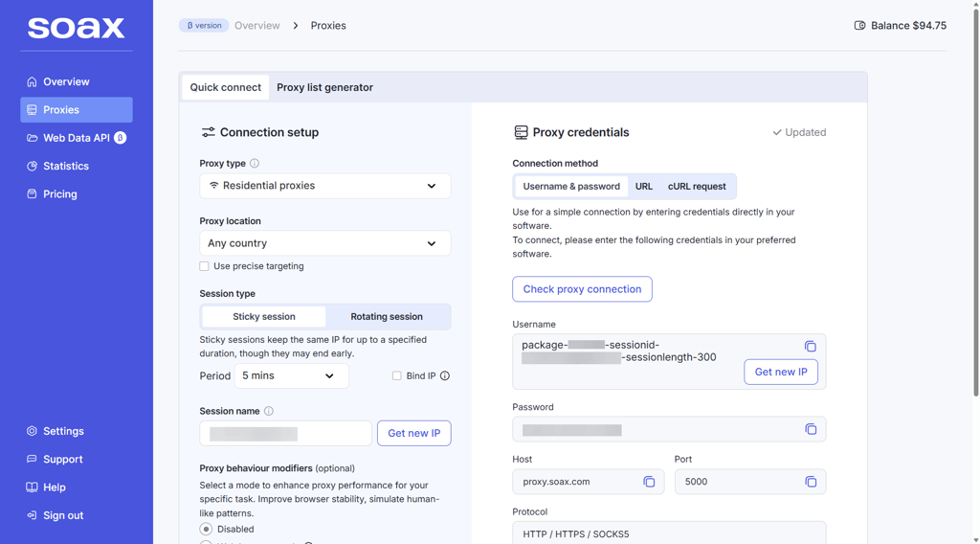Image resolution: width=980 pixels, height=544 pixels.
Task: Click Overview breadcrumb link
Action: pos(257,26)
